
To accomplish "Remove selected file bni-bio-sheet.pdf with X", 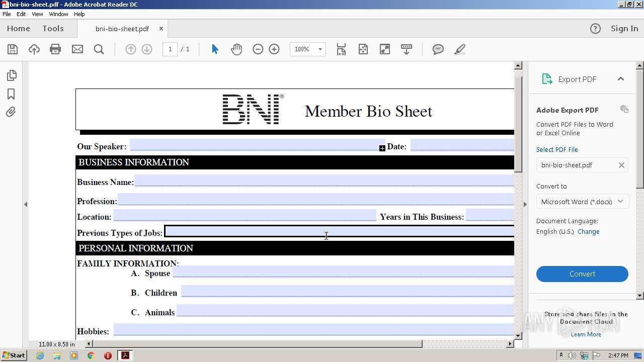I will (x=621, y=165).
